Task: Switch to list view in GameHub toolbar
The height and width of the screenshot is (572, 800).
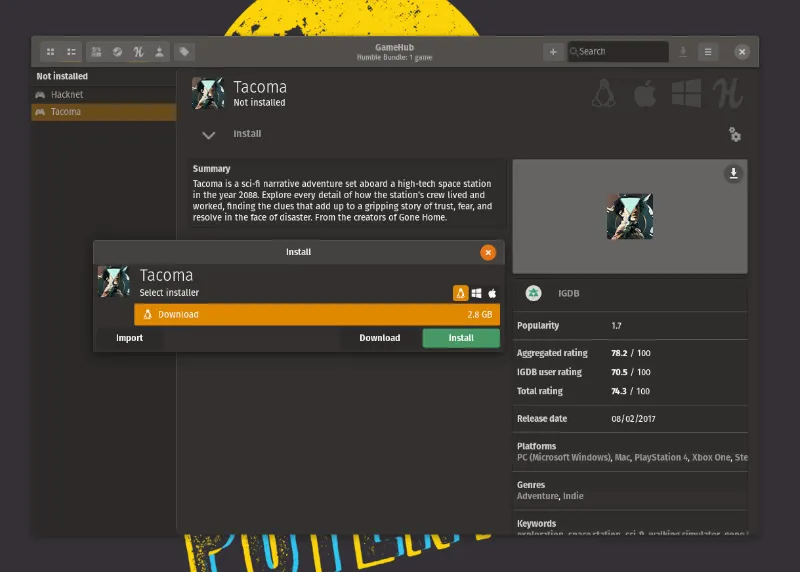Action: point(71,52)
